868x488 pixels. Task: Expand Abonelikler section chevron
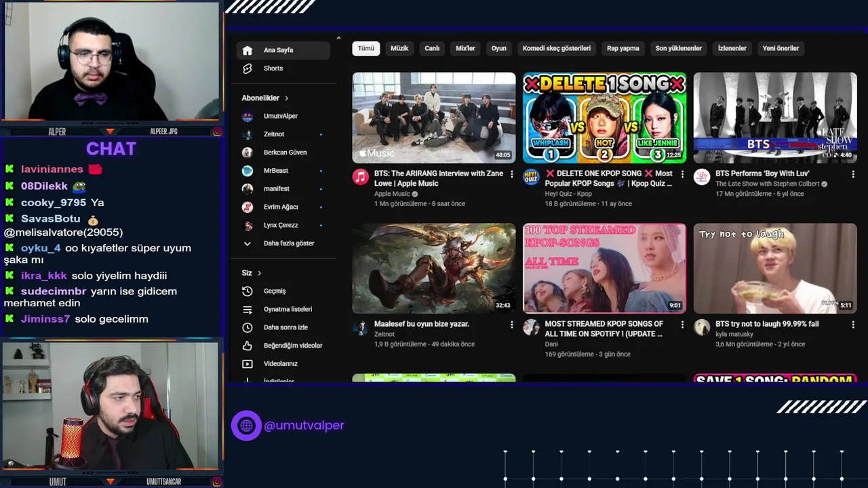click(x=286, y=98)
